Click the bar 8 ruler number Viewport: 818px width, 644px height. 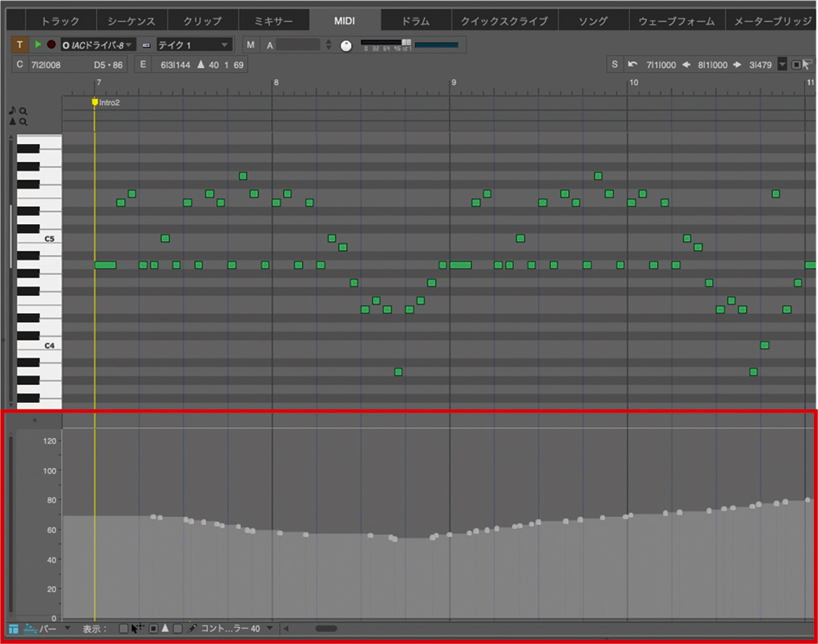pos(277,83)
